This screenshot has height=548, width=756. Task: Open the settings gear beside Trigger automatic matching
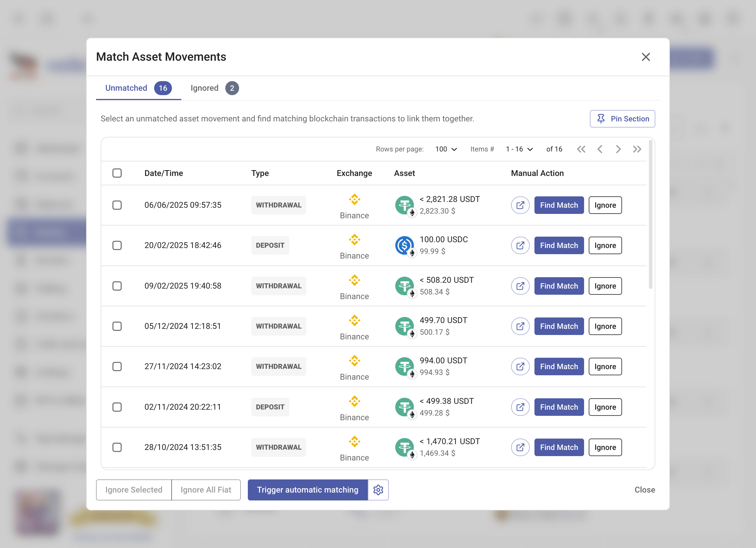378,490
